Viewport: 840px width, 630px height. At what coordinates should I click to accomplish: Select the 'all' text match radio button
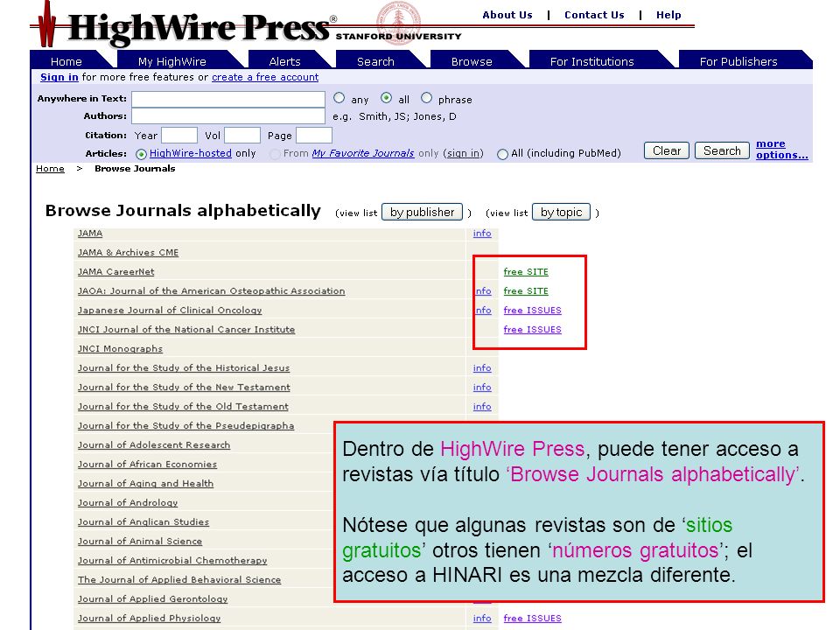click(386, 98)
